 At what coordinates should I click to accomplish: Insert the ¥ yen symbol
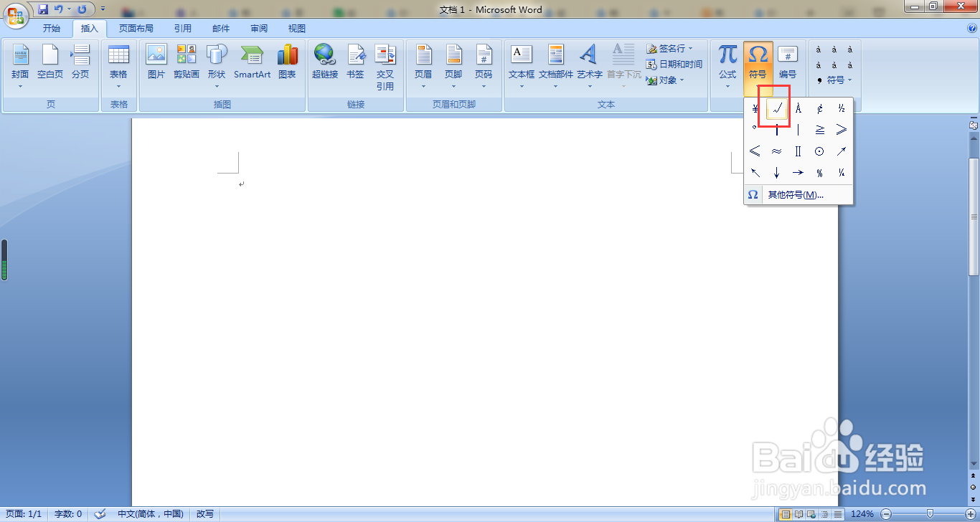[x=755, y=109]
